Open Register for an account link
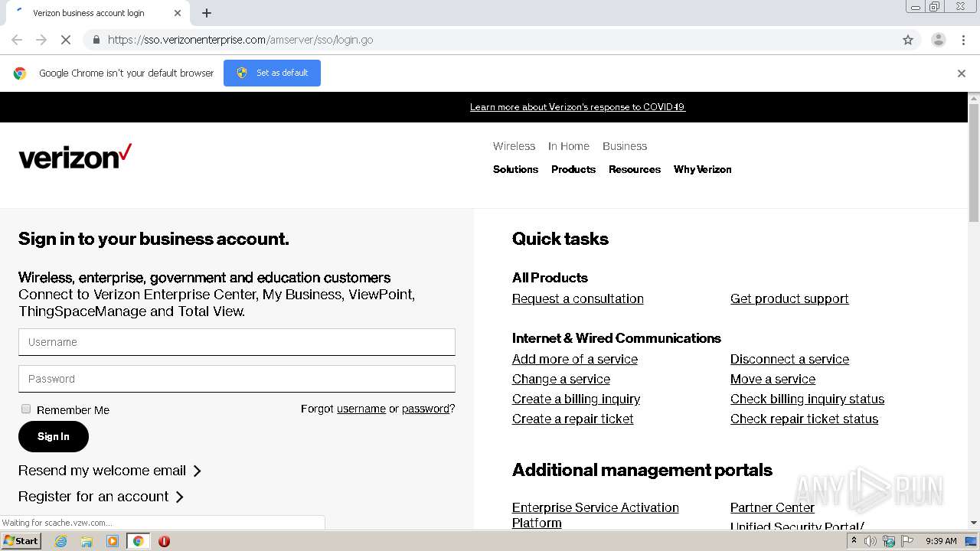 click(x=101, y=497)
